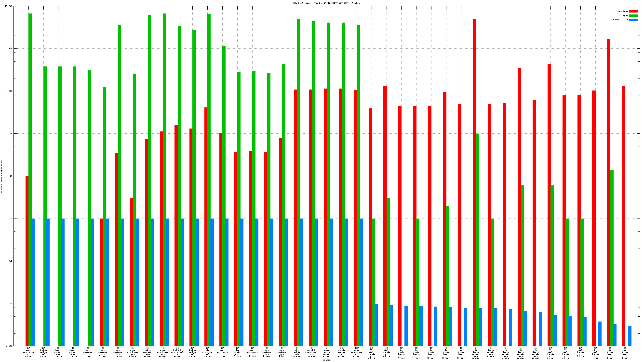This screenshot has height=362, width=644.
Task: Click the new.spam.dnsbl.sorbs.net origin x-axis label
Action: click(x=327, y=354)
